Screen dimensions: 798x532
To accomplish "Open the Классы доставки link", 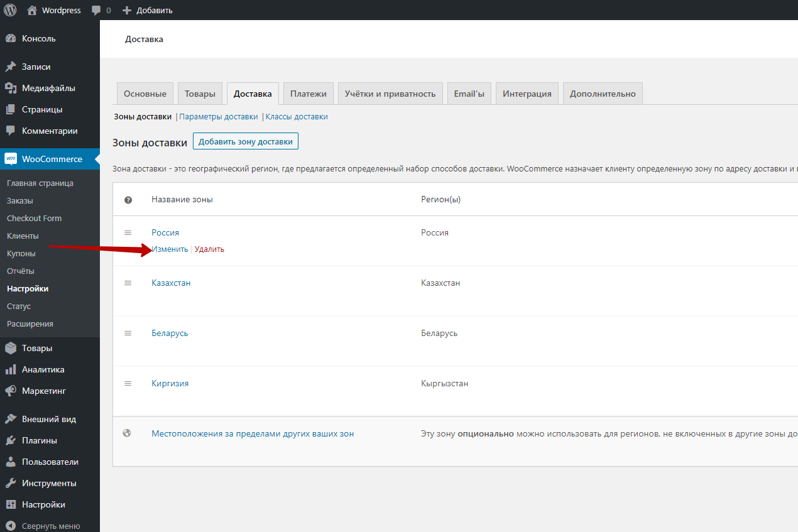I will (x=297, y=116).
